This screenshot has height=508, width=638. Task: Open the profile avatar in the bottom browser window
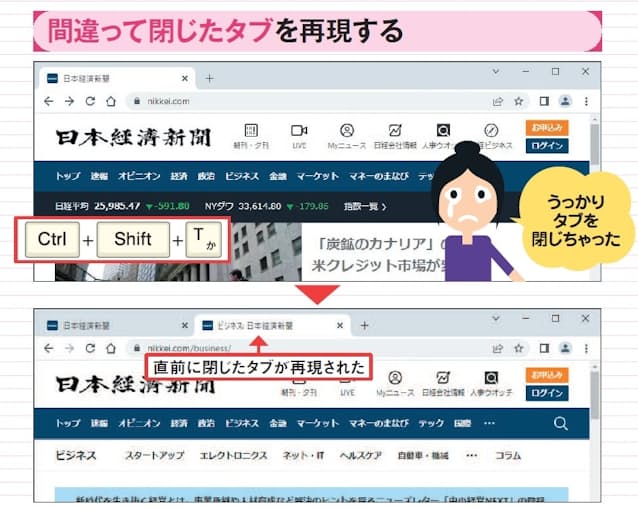565,348
